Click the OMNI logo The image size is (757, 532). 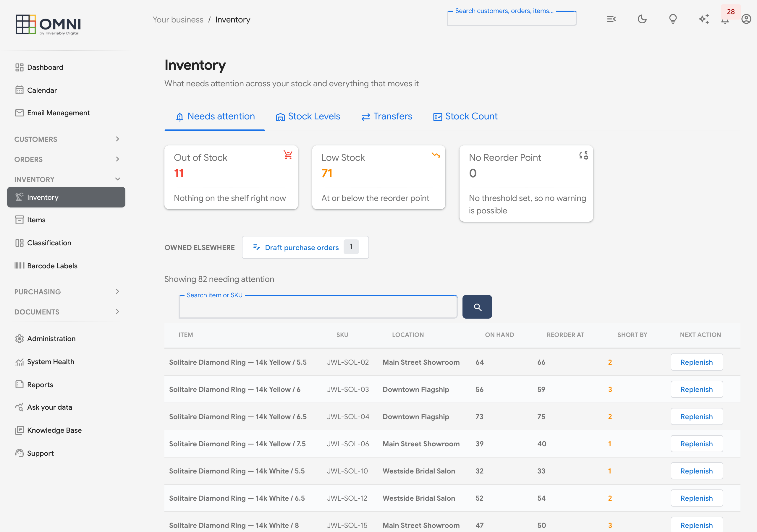click(48, 25)
